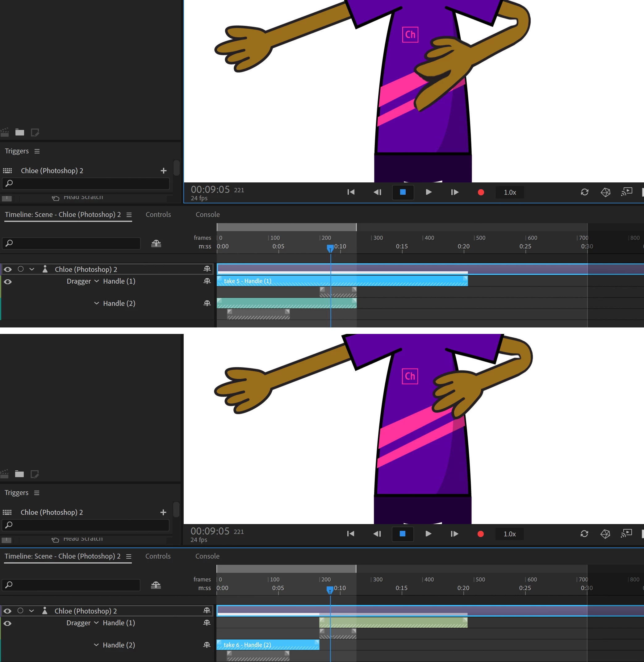644x662 pixels.
Task: Switch to the Controls tab in the upper panel
Action: [158, 214]
